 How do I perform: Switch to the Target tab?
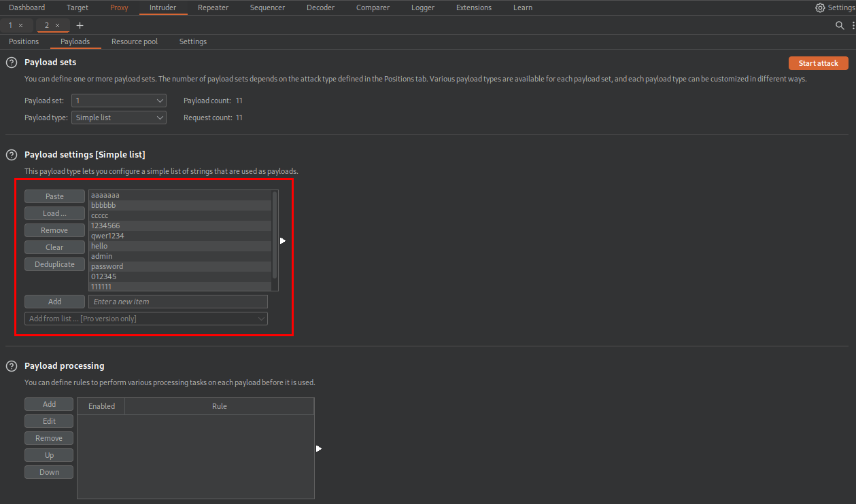78,7
